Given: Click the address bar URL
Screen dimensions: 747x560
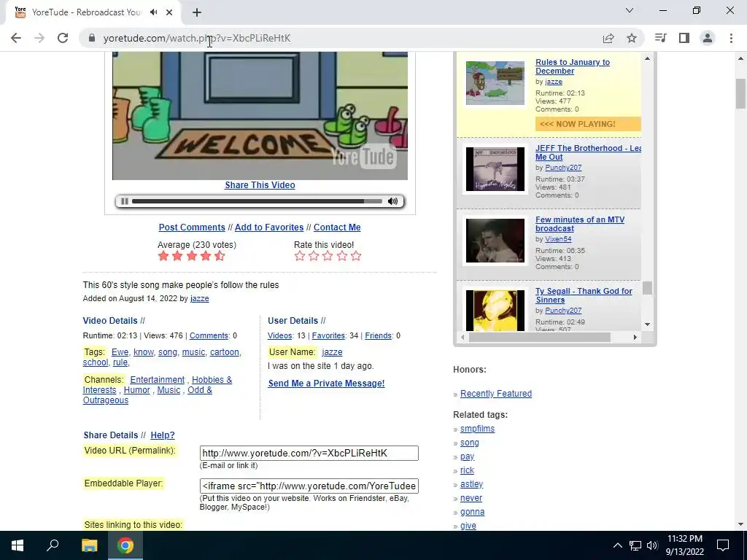Looking at the screenshot, I should [197, 38].
